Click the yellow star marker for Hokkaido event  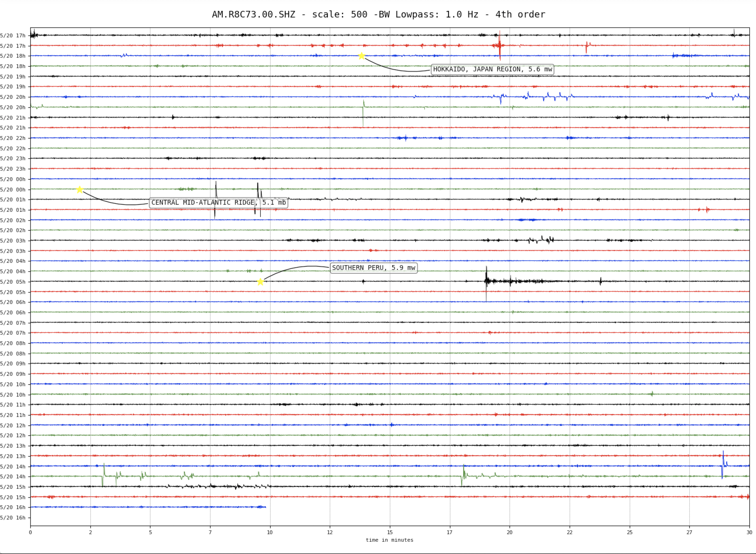pos(361,56)
